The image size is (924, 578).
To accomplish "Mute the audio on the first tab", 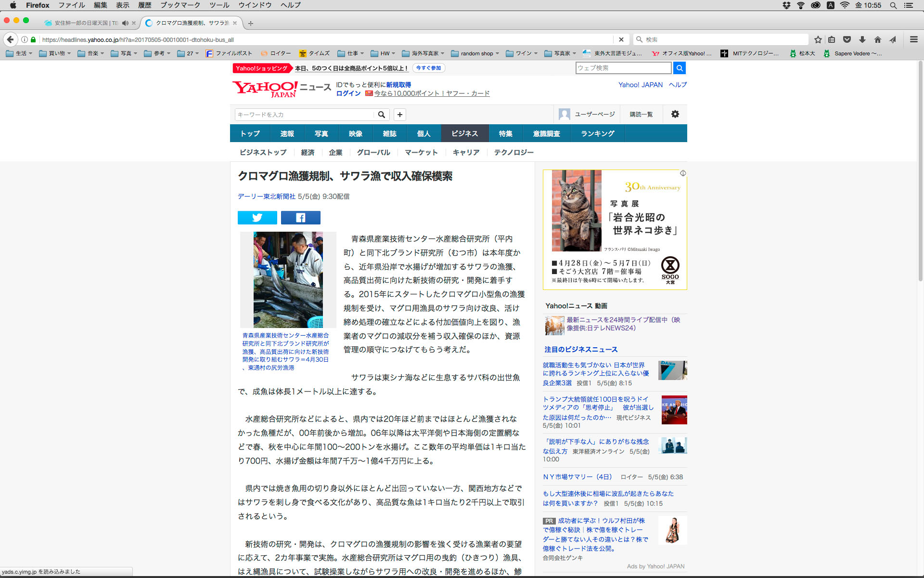I will 125,23.
